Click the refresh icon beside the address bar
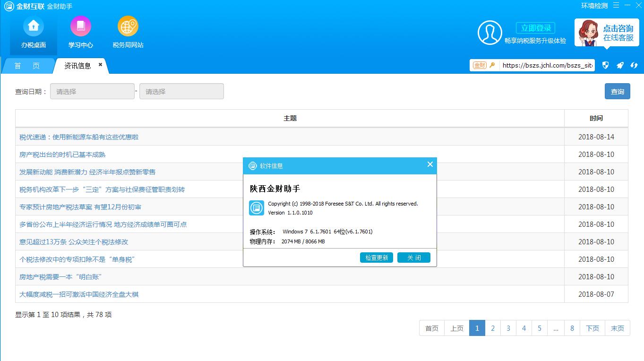The image size is (644, 361). click(x=635, y=65)
